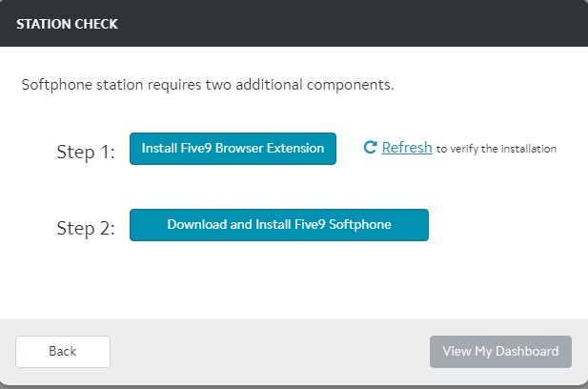Click the circular refresh arrow icon
Viewport: 588px width, 389px height.
coord(370,148)
